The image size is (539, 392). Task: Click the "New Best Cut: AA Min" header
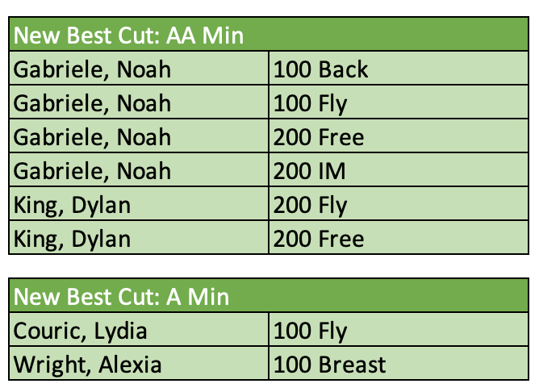point(129,35)
